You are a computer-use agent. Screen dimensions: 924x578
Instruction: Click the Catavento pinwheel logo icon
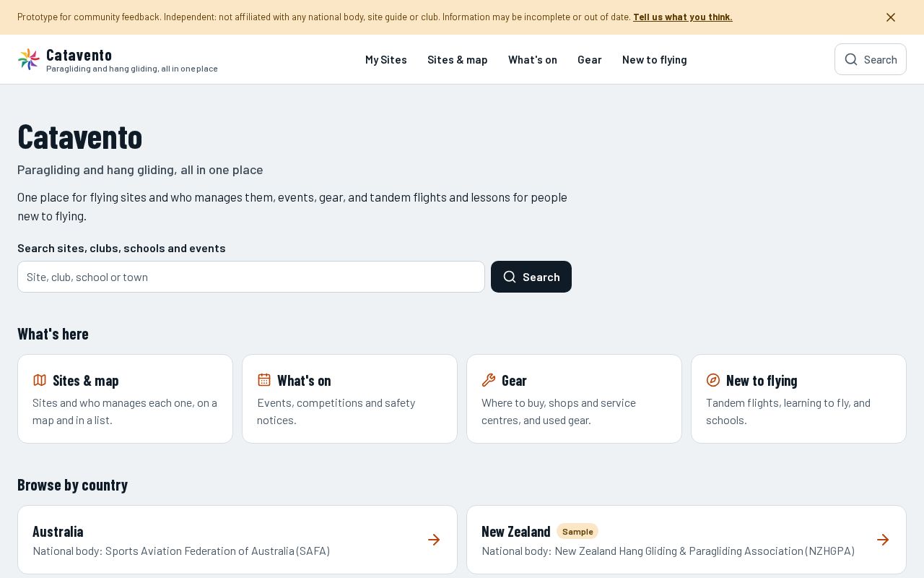pos(29,59)
